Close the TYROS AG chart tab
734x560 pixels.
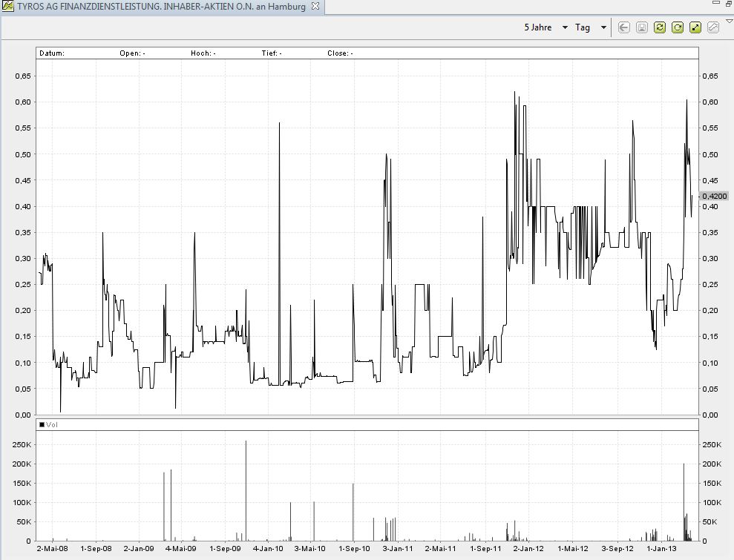(315, 6)
